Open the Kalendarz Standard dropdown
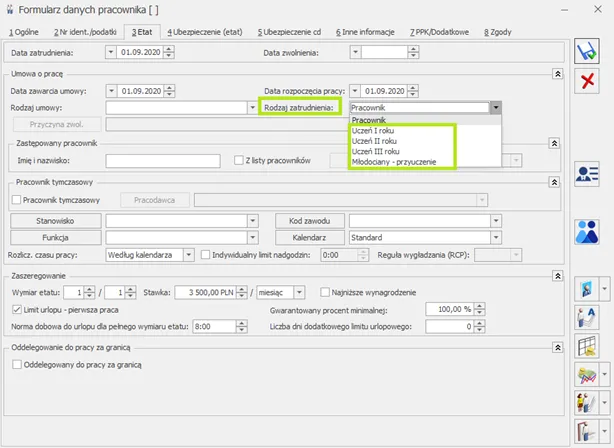Image resolution: width=614 pixels, height=448 pixels. click(495, 238)
